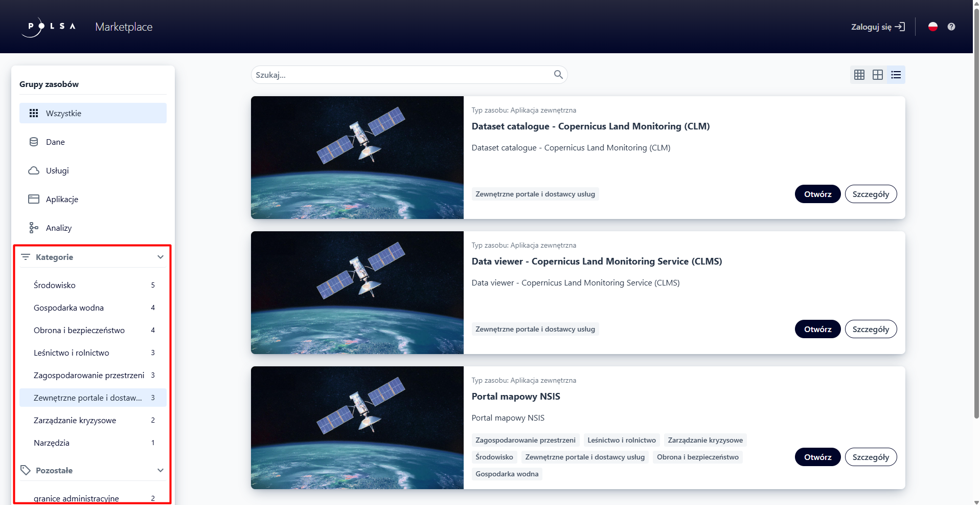The height and width of the screenshot is (505, 980).
Task: Open the Marketplace home link
Action: point(124,27)
